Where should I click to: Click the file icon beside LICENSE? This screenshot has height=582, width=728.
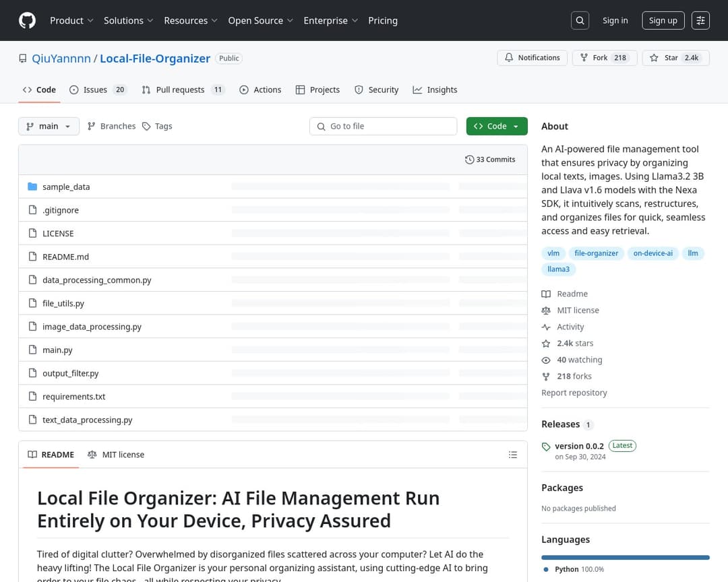pos(32,233)
